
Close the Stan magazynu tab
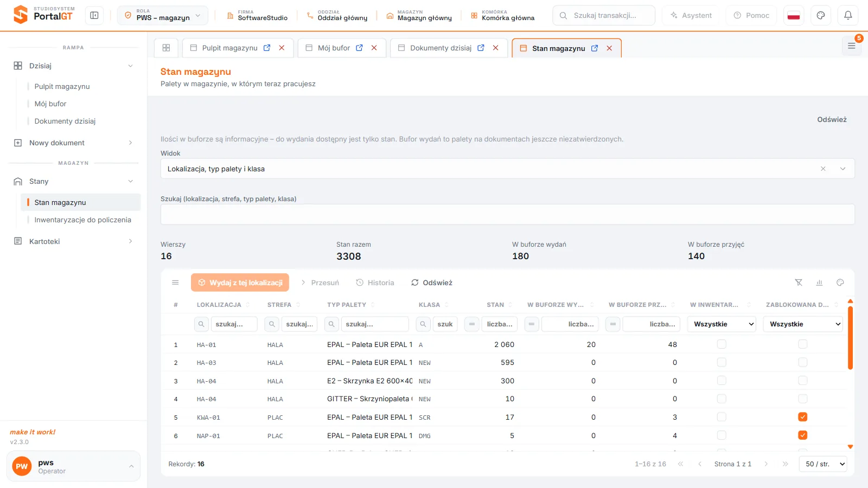coord(609,48)
